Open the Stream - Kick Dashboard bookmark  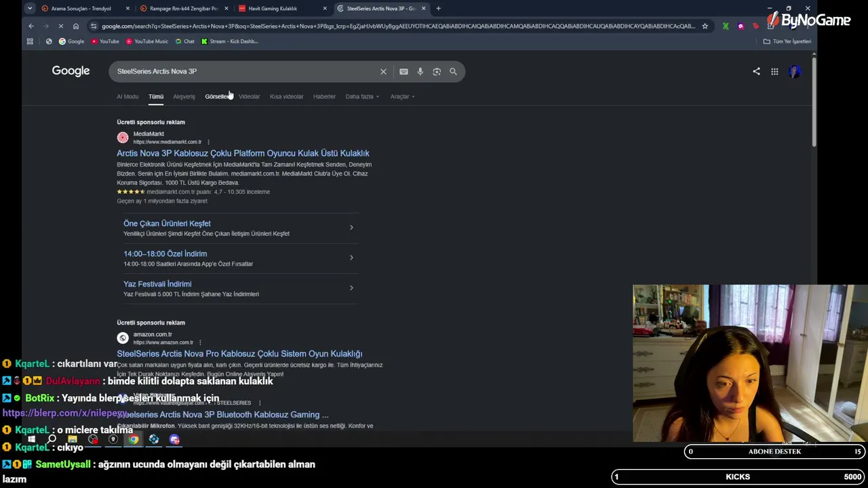click(229, 41)
